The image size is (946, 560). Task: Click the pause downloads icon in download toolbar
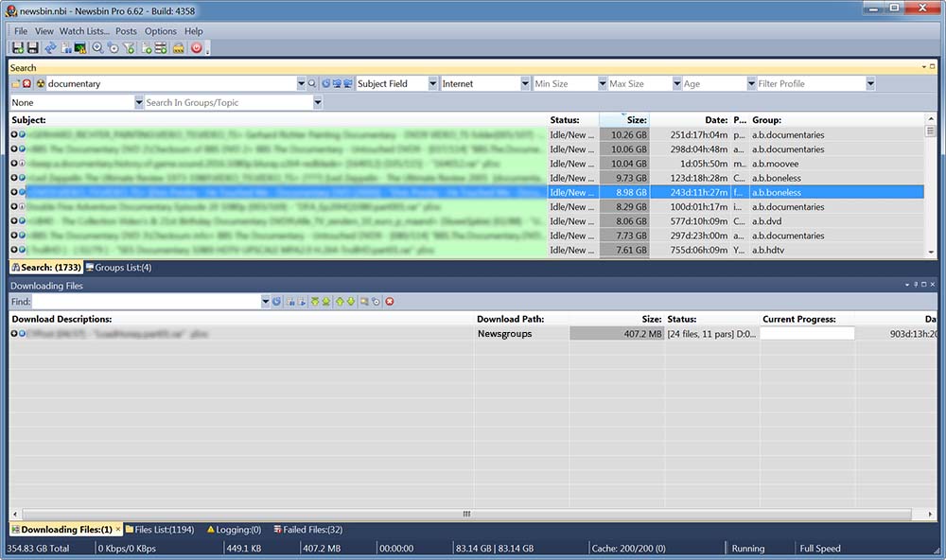point(290,301)
